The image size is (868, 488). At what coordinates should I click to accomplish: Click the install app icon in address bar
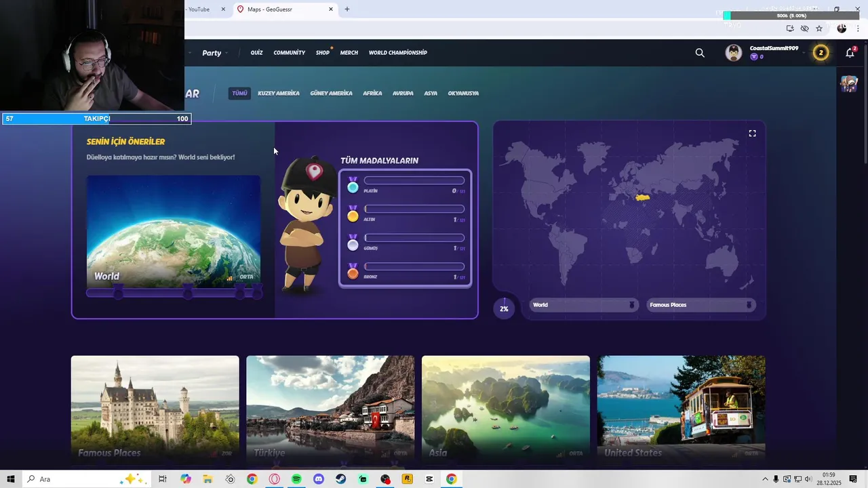790,28
